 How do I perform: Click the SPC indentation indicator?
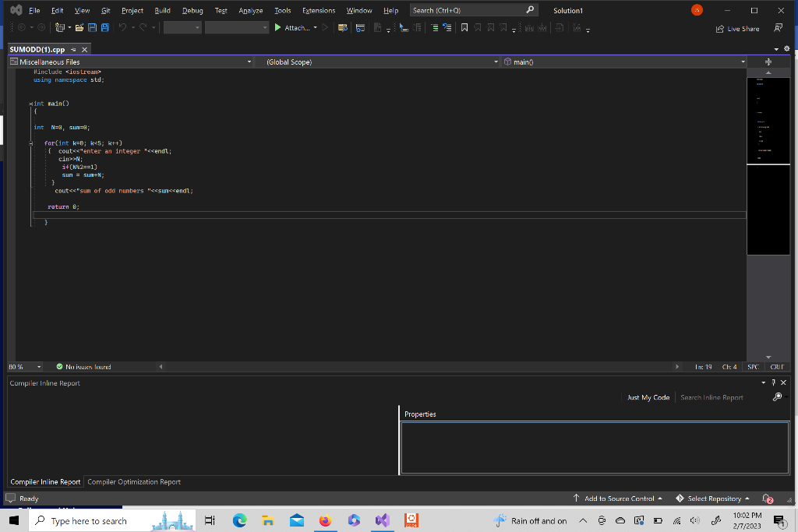click(x=754, y=367)
